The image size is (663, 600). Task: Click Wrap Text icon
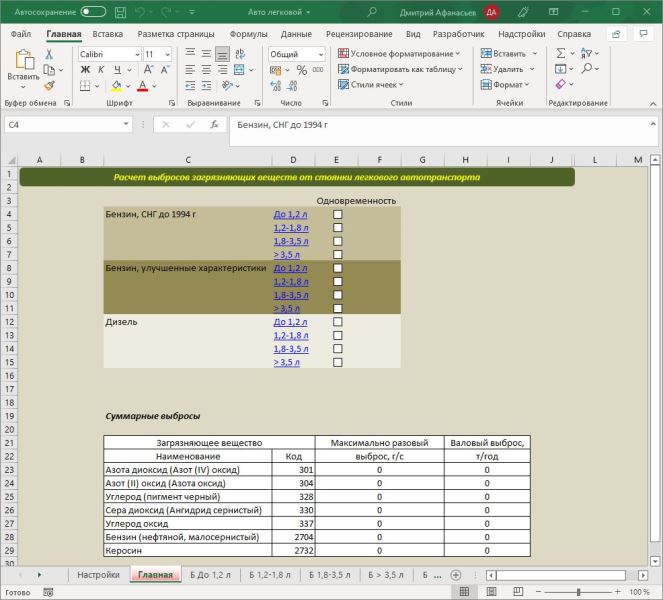240,54
